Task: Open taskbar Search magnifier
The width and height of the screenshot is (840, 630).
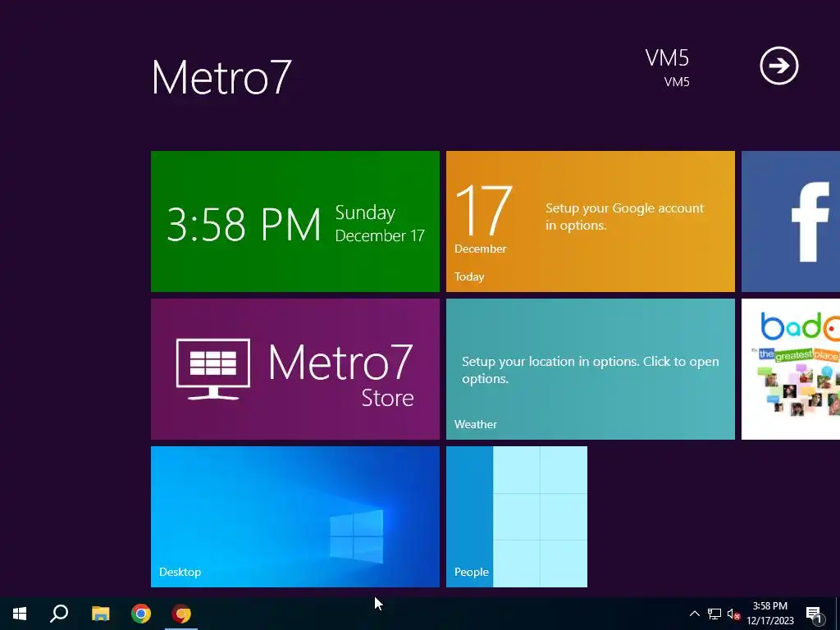Action: [59, 614]
